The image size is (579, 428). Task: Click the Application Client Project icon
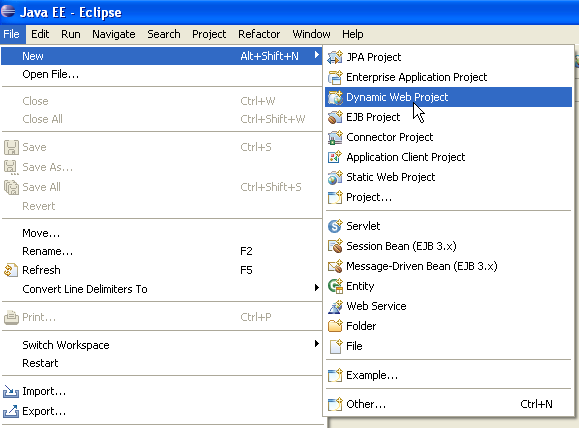pos(335,157)
